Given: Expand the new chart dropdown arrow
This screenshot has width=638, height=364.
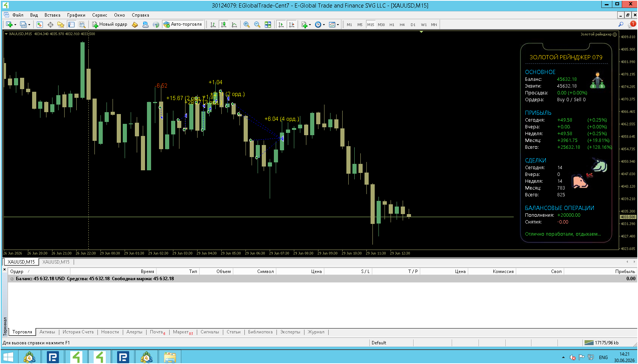Looking at the screenshot, I should click(x=15, y=25).
